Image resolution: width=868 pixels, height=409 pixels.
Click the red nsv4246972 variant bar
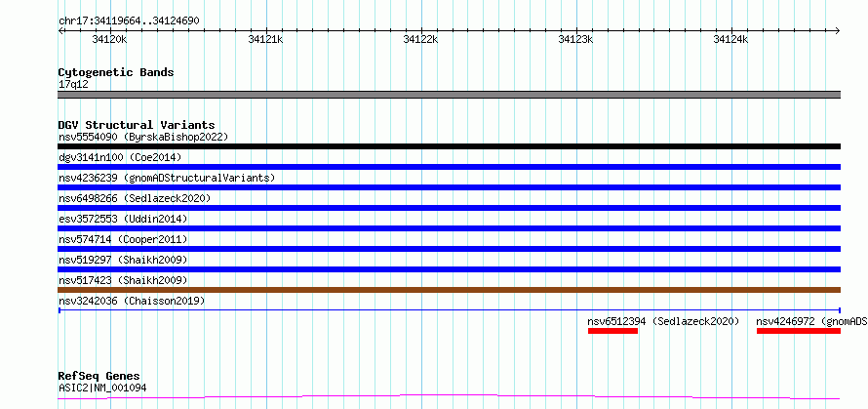point(798,331)
